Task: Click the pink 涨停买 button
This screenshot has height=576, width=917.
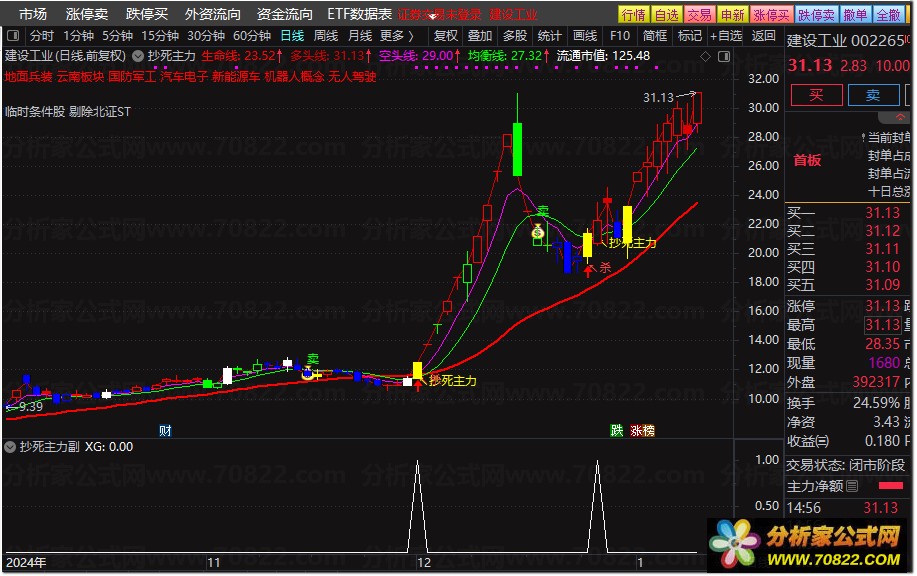Action: [771, 15]
